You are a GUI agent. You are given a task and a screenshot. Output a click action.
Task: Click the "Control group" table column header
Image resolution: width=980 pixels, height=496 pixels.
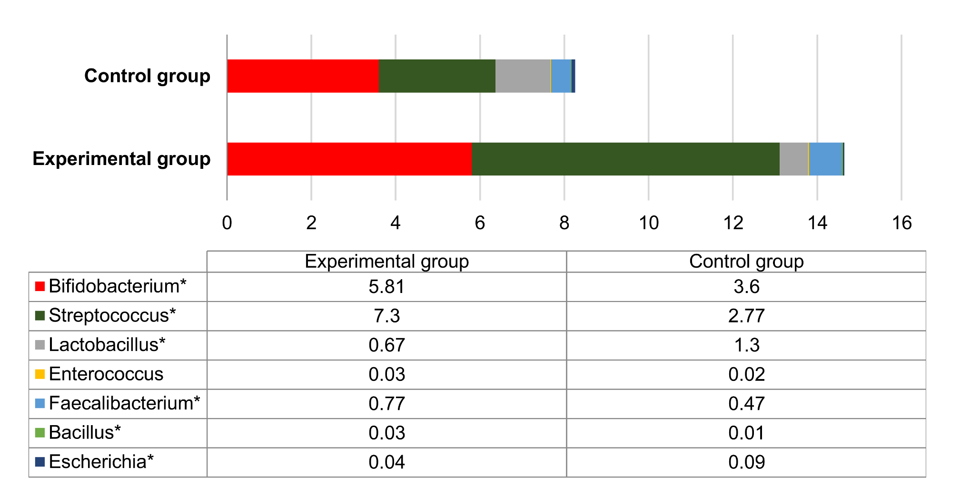(x=746, y=262)
